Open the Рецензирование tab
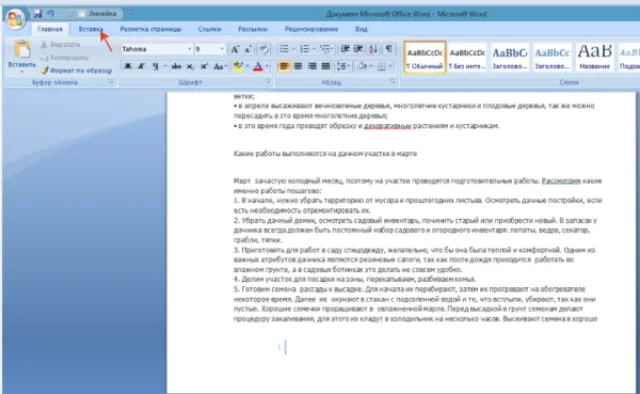The width and height of the screenshot is (640, 394). (x=311, y=29)
